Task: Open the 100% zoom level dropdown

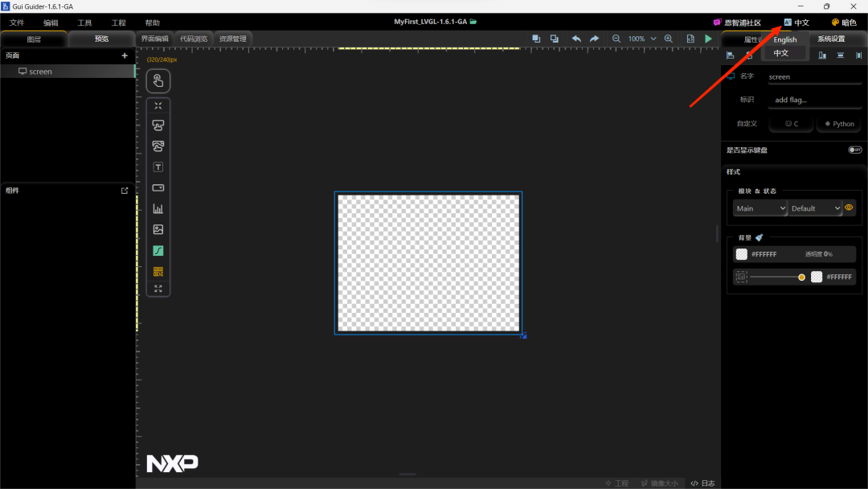Action: click(x=642, y=39)
